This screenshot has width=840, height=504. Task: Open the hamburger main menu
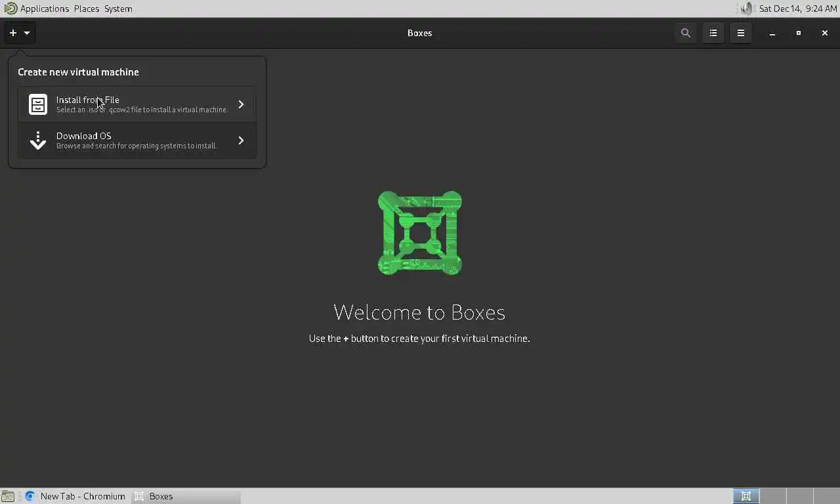(741, 33)
